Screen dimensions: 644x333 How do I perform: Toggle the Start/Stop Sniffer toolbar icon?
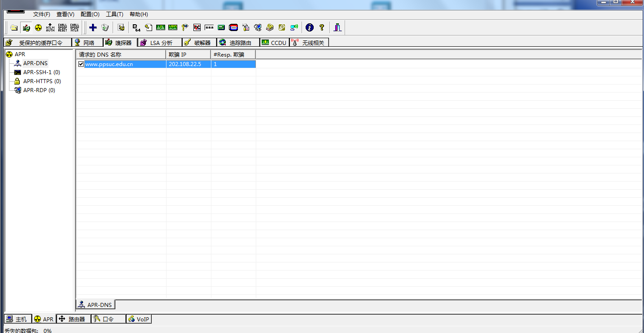26,28
